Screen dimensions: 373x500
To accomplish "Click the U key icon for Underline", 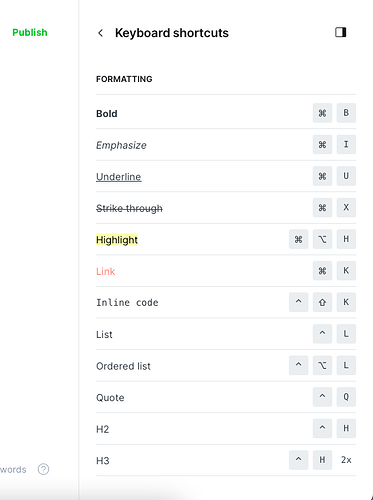I will (346, 176).
